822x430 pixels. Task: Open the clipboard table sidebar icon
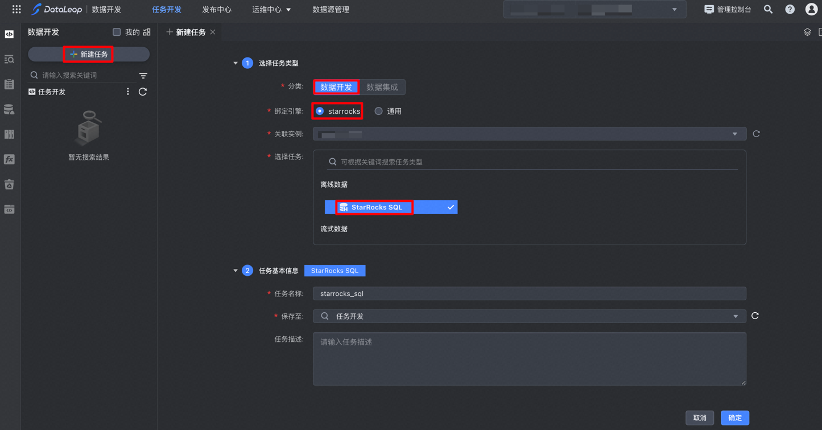(x=9, y=84)
